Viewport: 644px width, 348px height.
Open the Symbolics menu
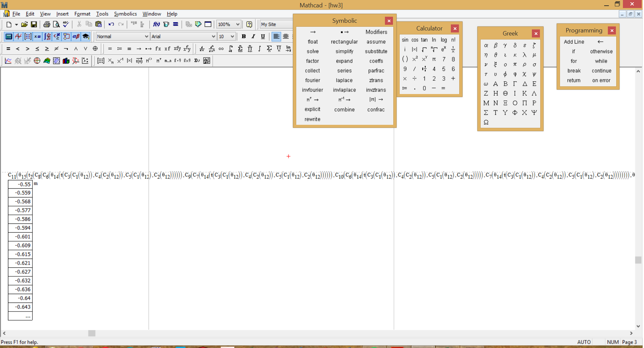[125, 14]
